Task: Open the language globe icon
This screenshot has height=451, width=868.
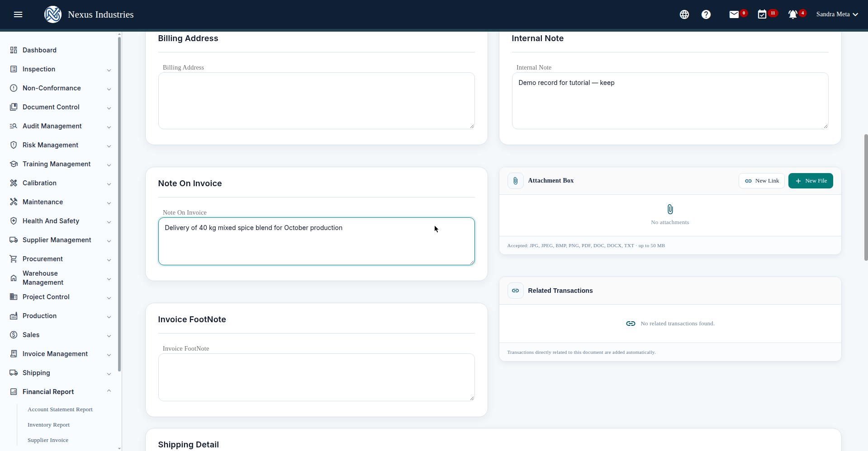Action: [x=684, y=14]
